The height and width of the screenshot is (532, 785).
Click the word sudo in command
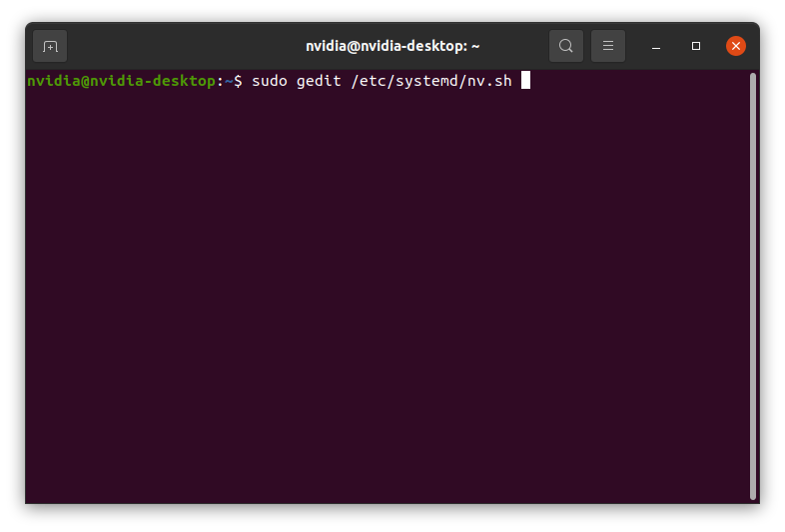click(x=270, y=81)
